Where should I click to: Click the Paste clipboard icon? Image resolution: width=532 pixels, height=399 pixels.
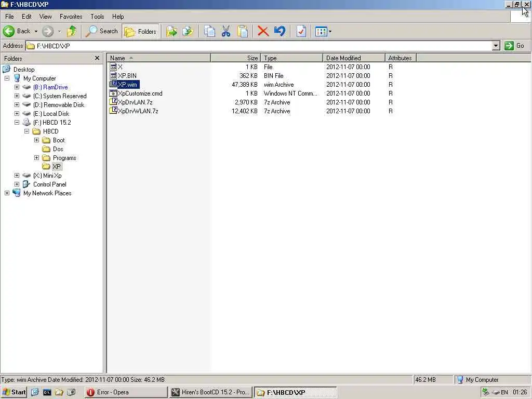(x=243, y=32)
